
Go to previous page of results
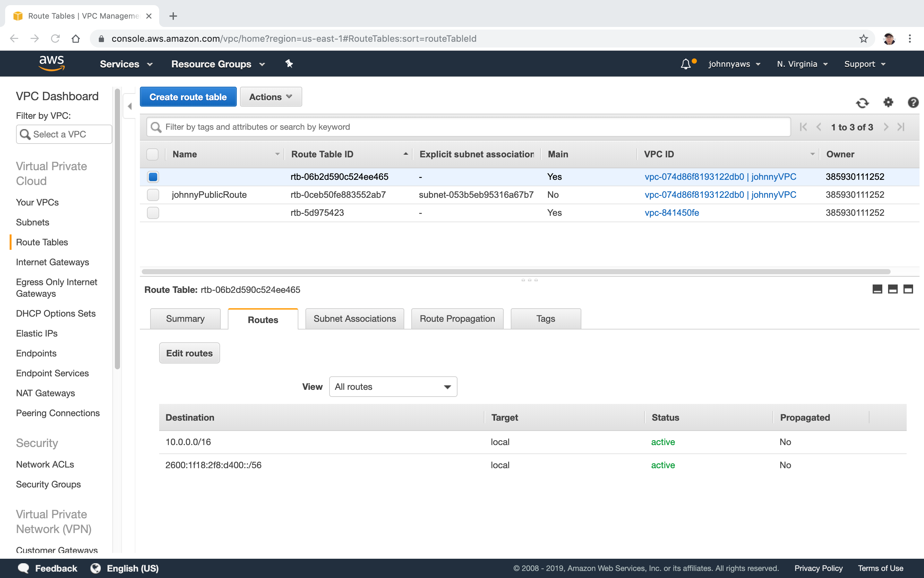pyautogui.click(x=819, y=127)
